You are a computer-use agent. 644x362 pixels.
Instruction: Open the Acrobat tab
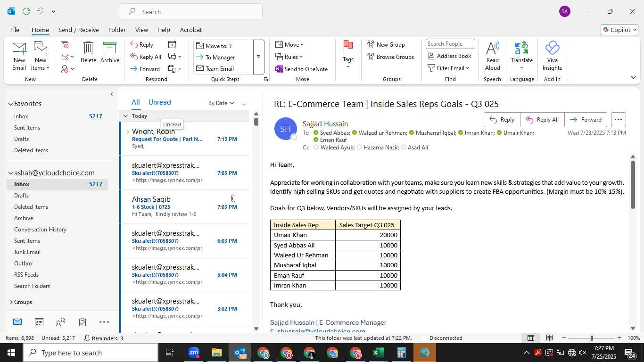tap(191, 30)
